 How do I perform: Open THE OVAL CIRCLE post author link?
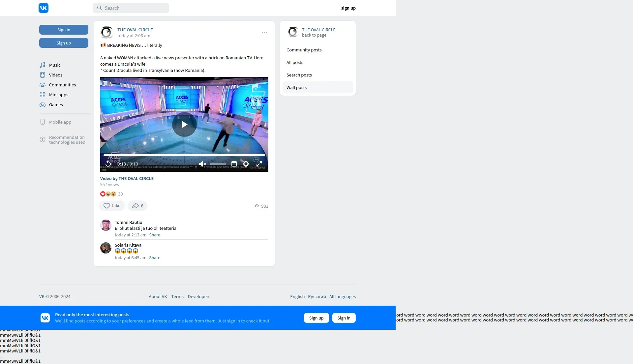(135, 30)
